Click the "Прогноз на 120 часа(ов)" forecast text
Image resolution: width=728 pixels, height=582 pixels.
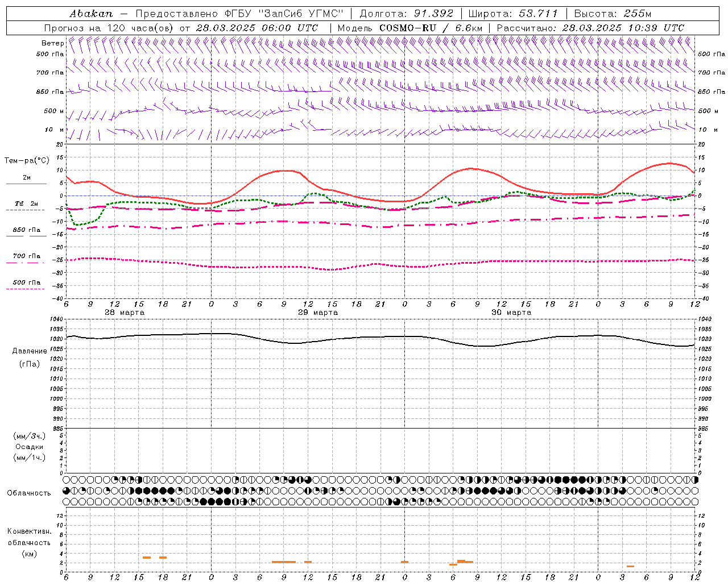tap(110, 28)
